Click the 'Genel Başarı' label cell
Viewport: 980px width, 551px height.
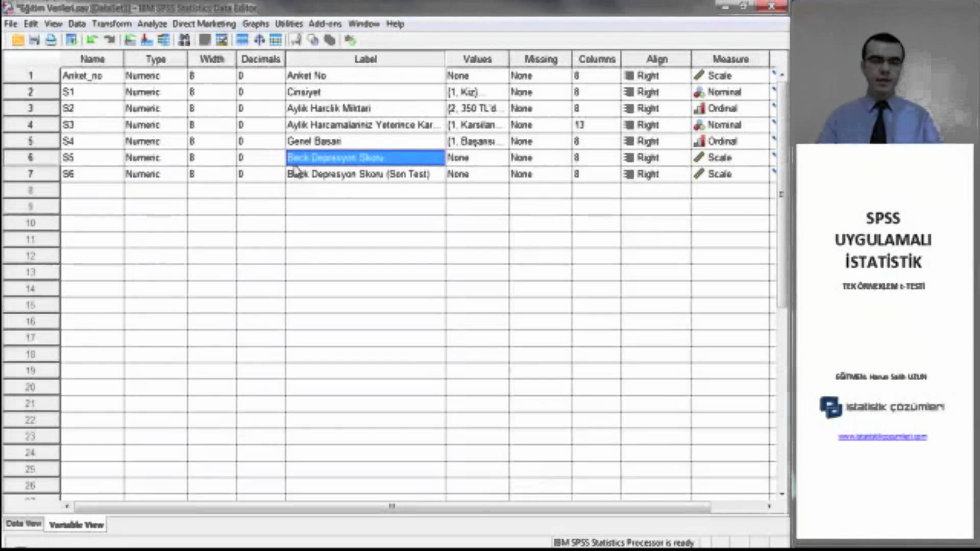365,141
